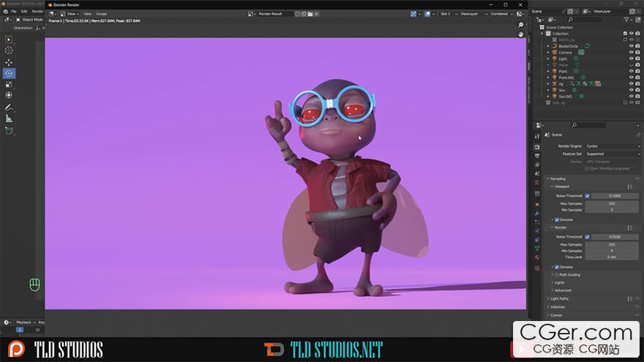This screenshot has width=644, height=362.
Task: Open the Object Constraints properties tab
Action: click(x=537, y=240)
